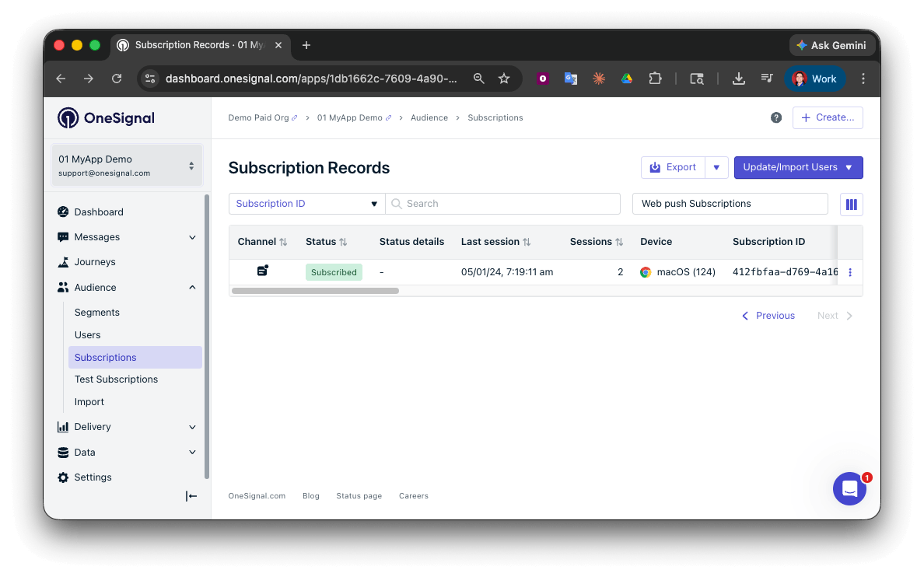The height and width of the screenshot is (577, 924).
Task: Click the table horizontal scrollbar
Action: point(315,291)
